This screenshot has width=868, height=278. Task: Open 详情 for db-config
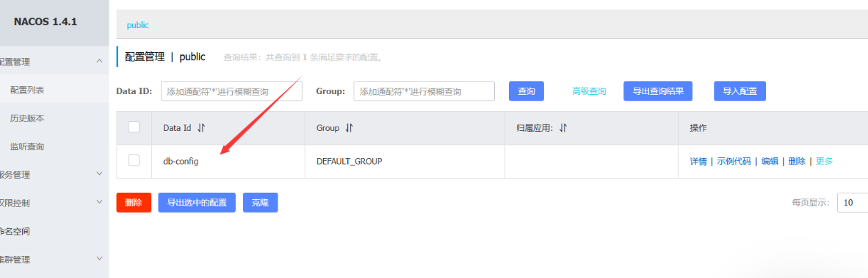click(698, 162)
